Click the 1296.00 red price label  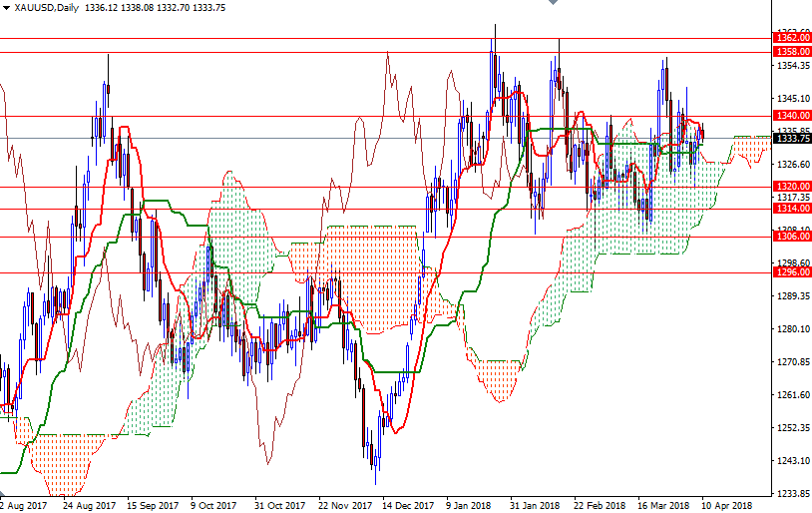pos(792,272)
